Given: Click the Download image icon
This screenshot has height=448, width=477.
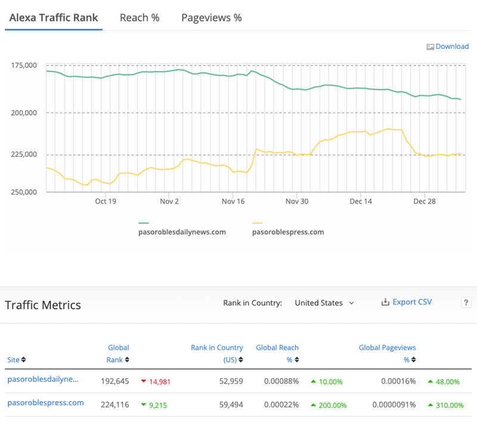Looking at the screenshot, I should (x=430, y=47).
